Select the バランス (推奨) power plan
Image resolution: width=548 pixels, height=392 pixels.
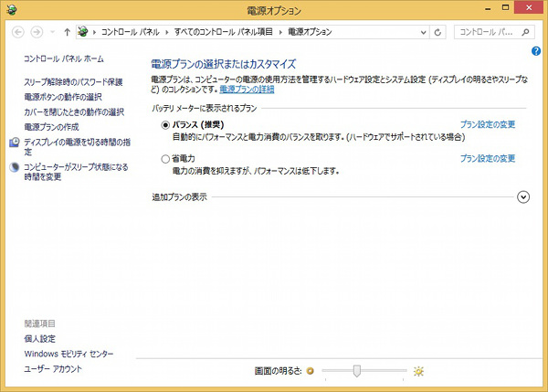pyautogui.click(x=164, y=123)
